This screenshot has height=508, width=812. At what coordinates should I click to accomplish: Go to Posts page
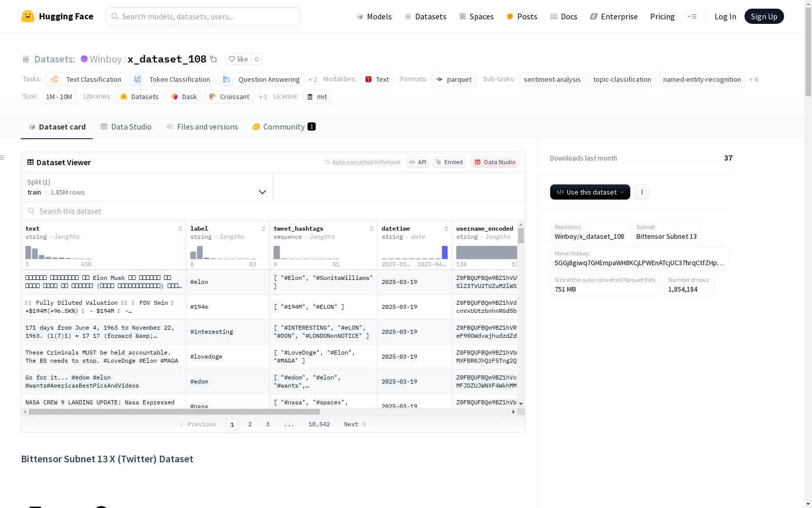click(x=522, y=16)
